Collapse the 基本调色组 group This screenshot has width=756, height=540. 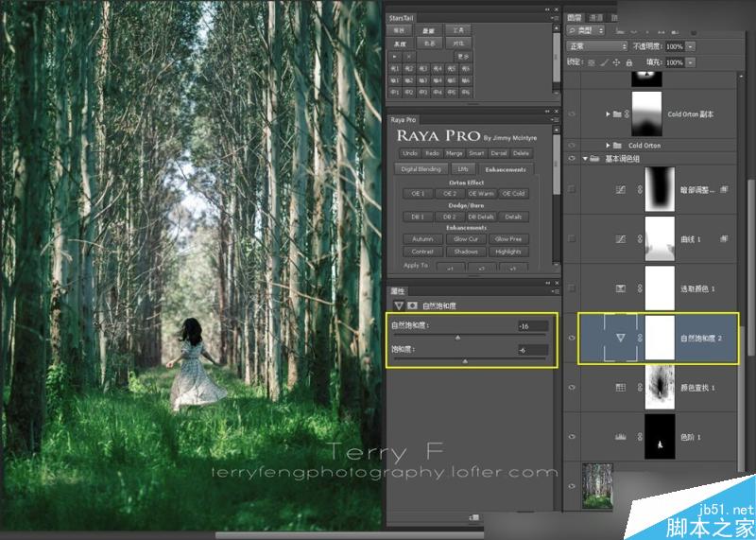click(x=585, y=159)
